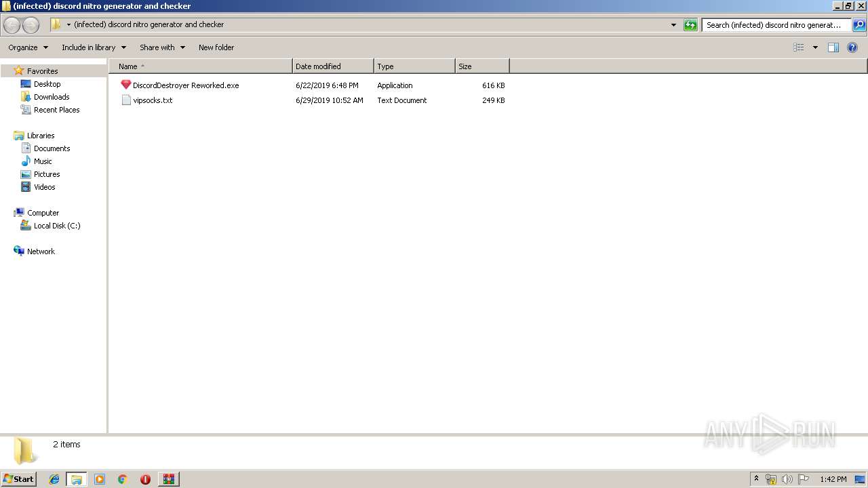Select the DiscordDestroyer Reworked.exe file name
Viewport: 868px width, 488px height.
[186, 85]
